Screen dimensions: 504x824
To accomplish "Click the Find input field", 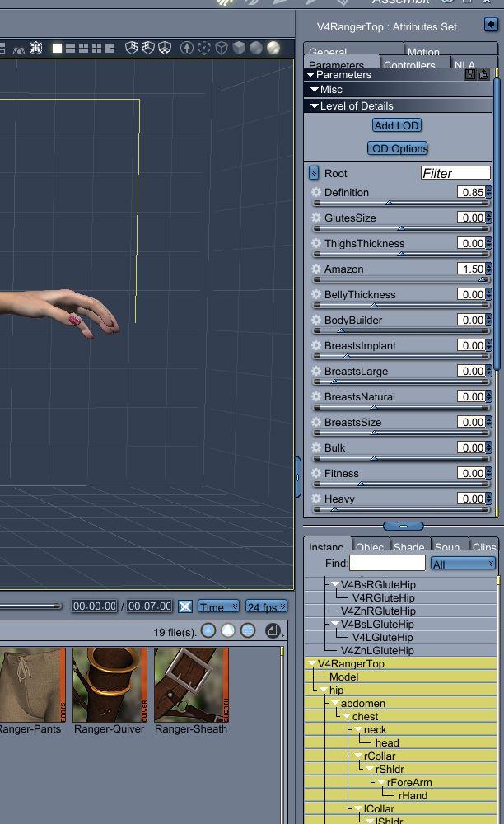I will click(x=387, y=563).
